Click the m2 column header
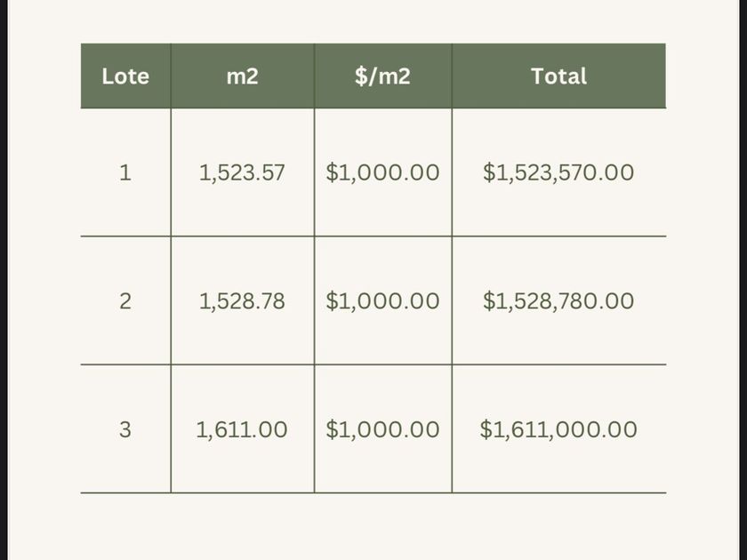The height and width of the screenshot is (560, 747). pos(242,76)
